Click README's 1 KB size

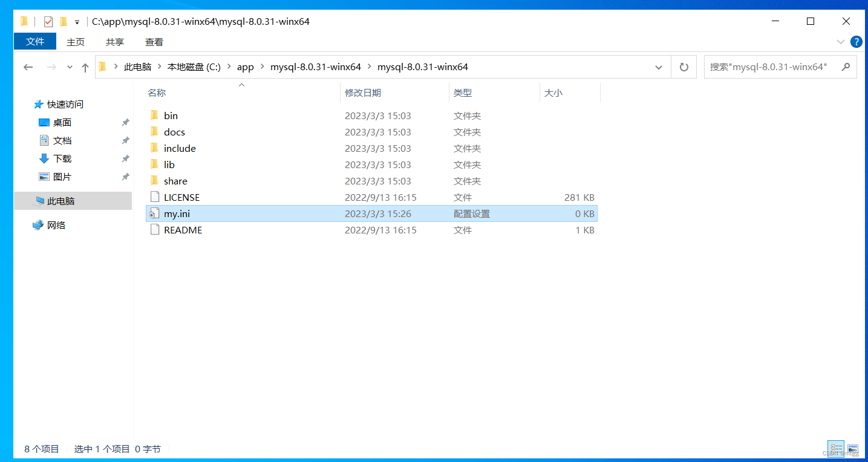(x=585, y=230)
